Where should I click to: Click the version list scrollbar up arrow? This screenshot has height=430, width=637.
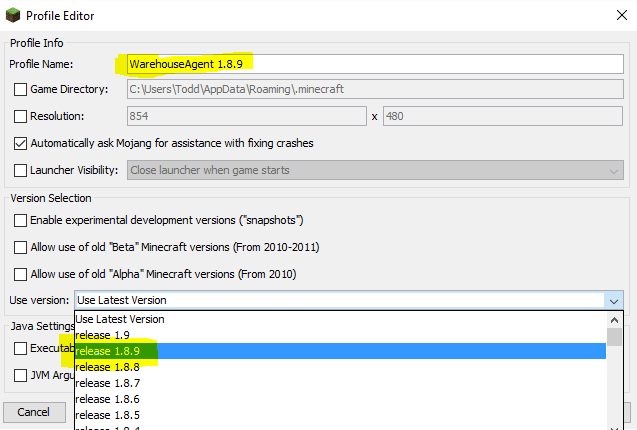coord(615,319)
